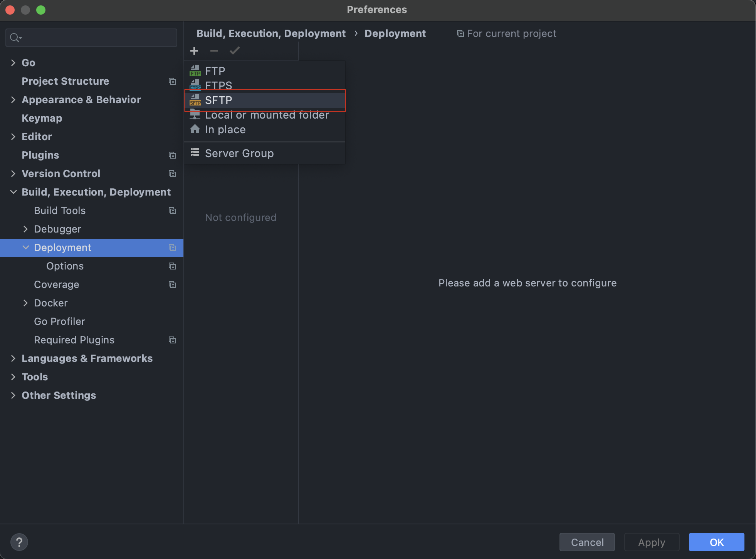
Task: Open the Deployment Options settings
Action: 65,266
